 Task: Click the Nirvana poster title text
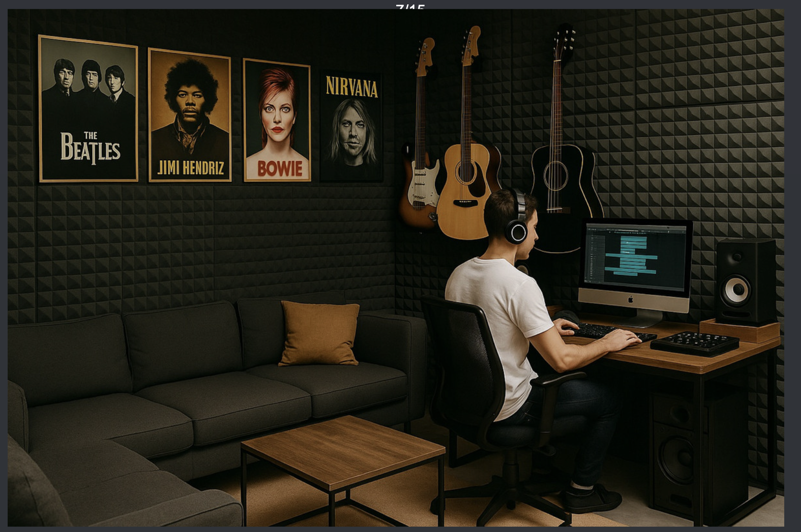(352, 88)
